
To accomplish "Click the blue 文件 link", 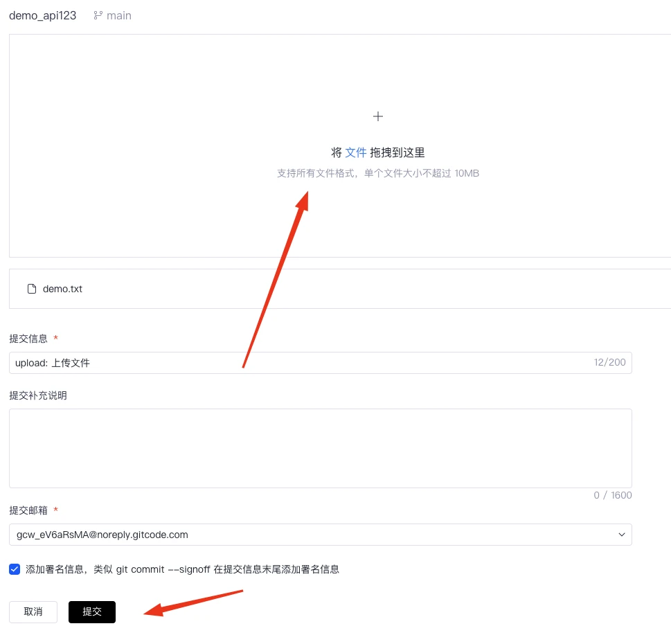I will [x=355, y=152].
